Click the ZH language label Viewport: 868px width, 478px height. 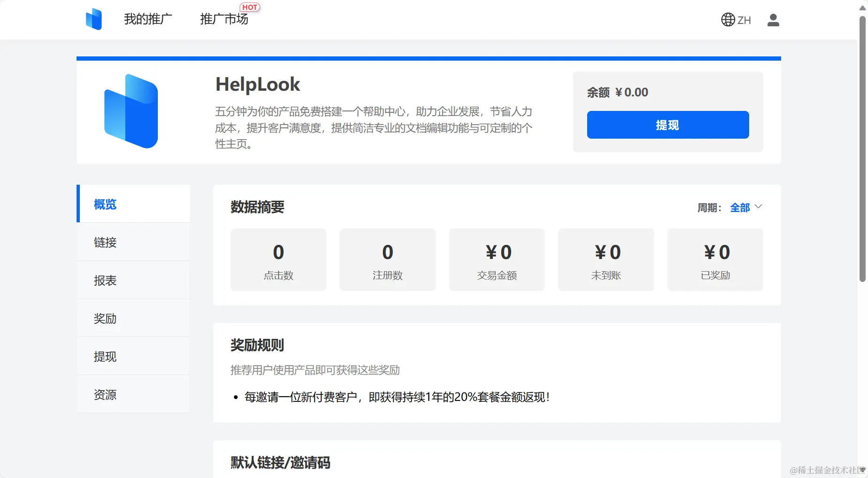click(x=744, y=20)
